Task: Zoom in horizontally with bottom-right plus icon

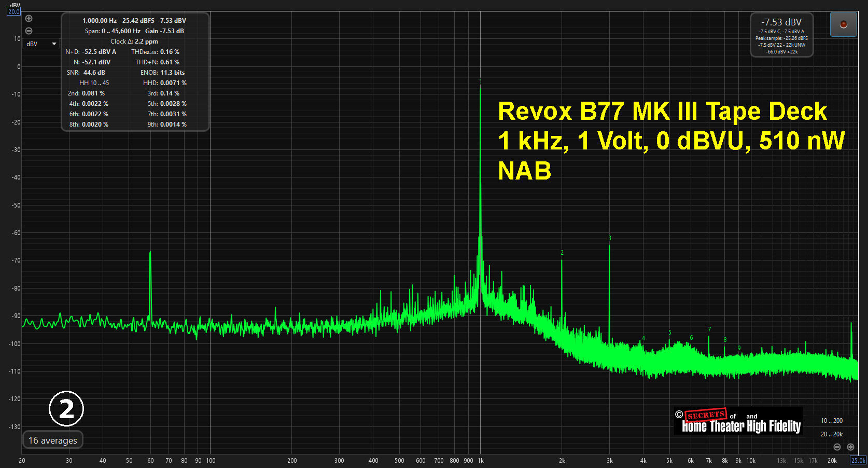Action: click(x=850, y=447)
